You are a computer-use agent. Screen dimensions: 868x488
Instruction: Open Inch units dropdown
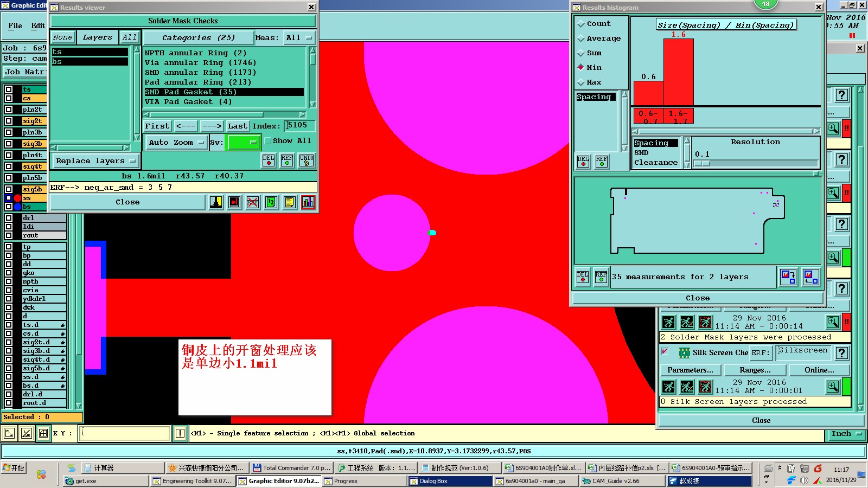(846, 434)
